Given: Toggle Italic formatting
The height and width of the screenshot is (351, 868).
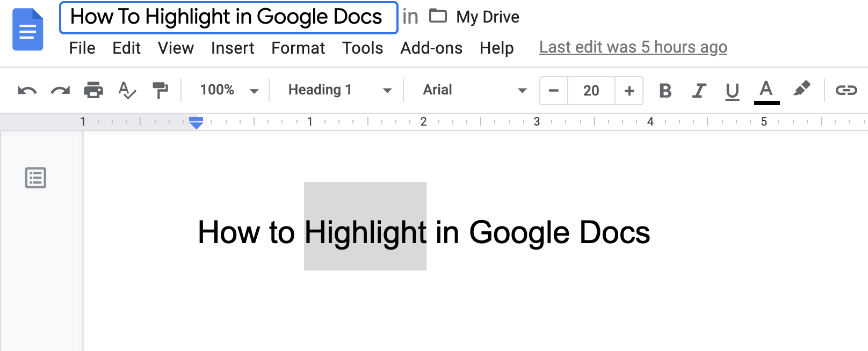Looking at the screenshot, I should coord(698,90).
